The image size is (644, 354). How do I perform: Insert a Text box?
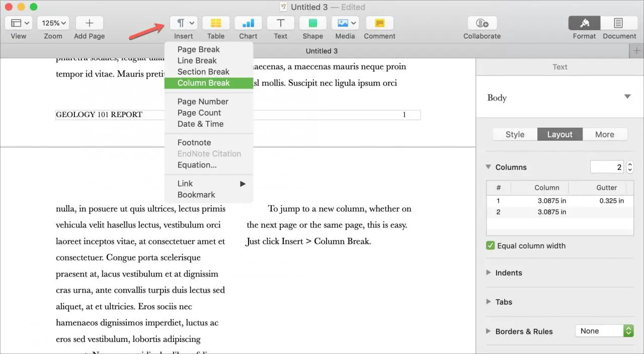point(280,23)
